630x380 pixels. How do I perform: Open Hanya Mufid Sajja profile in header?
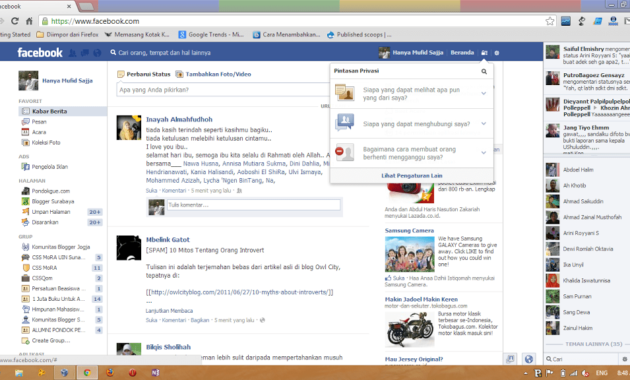coord(411,53)
